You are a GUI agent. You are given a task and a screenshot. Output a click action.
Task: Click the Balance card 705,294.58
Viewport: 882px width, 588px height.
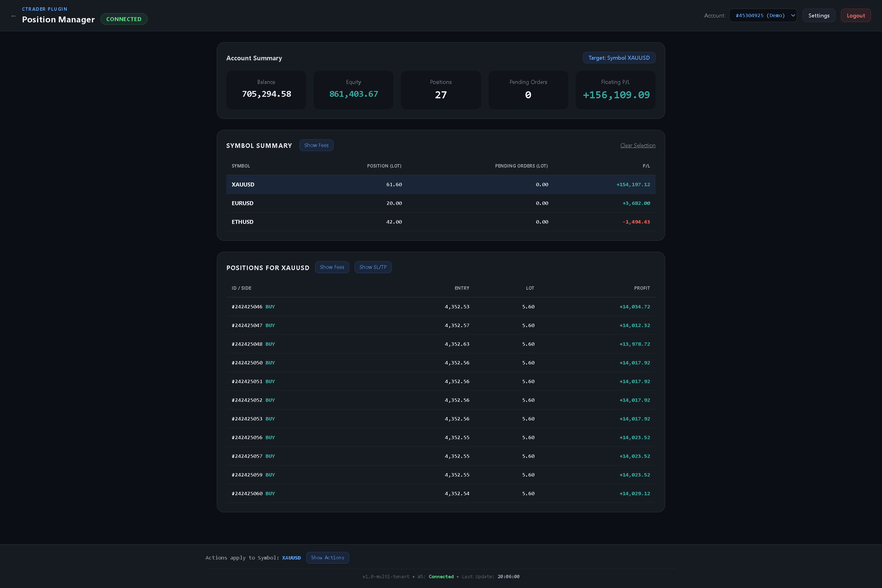click(x=266, y=90)
